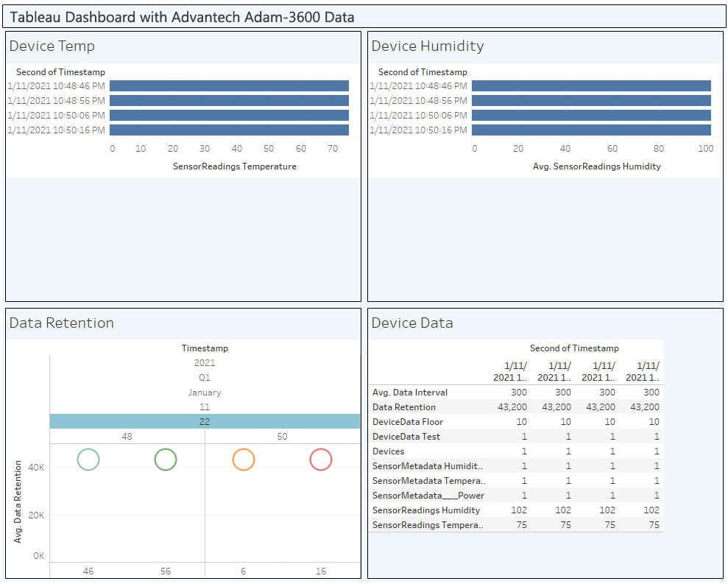Click Second of Timestamp header in Device Humidity
This screenshot has width=728, height=584.
(x=423, y=72)
